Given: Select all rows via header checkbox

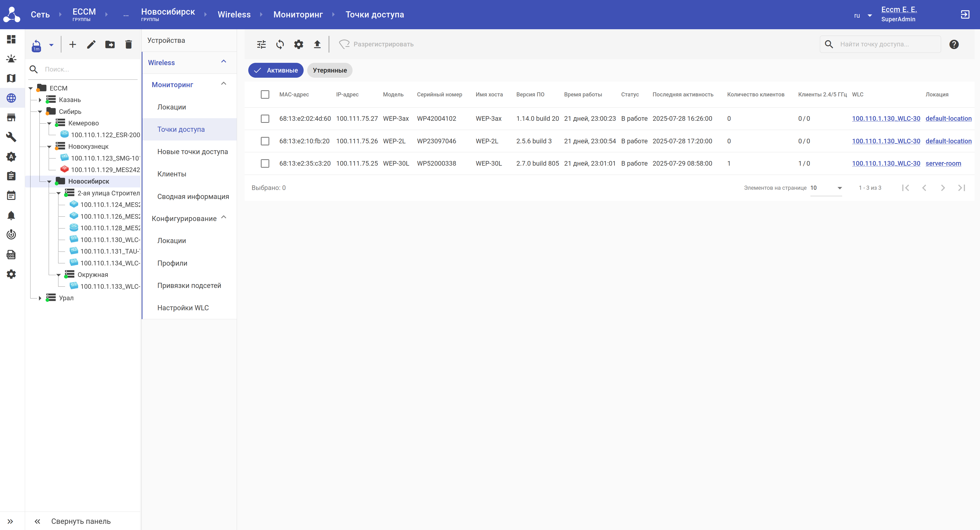Looking at the screenshot, I should (265, 94).
